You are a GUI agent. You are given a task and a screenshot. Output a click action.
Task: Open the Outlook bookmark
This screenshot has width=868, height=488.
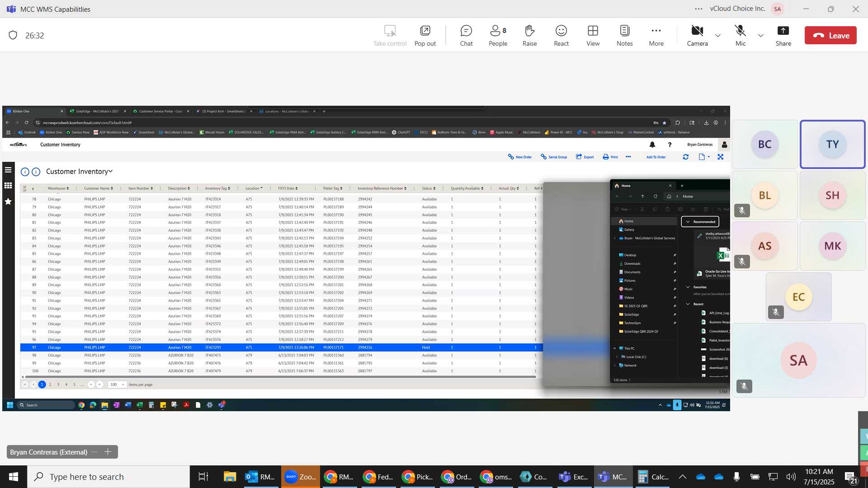point(27,132)
